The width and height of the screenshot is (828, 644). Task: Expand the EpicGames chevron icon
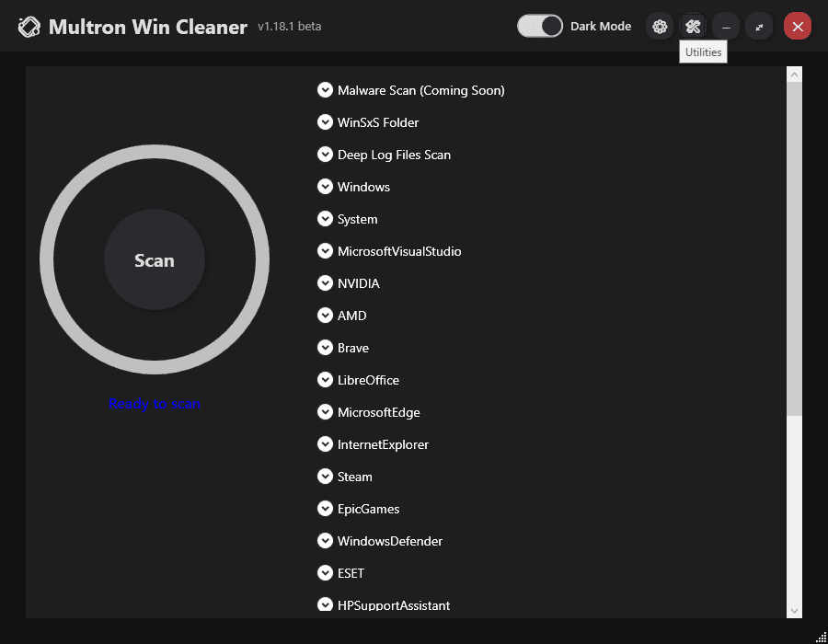325,509
